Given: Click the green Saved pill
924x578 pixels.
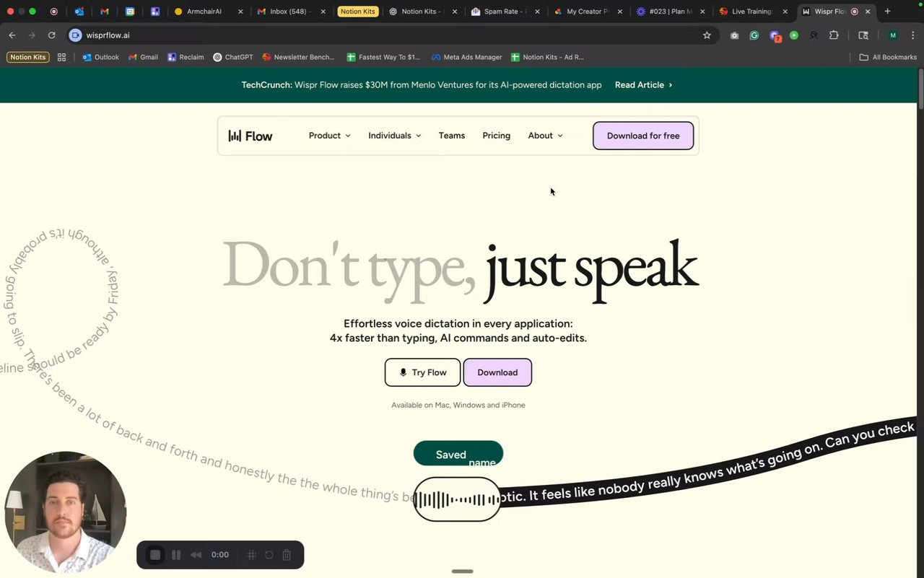Looking at the screenshot, I should coord(458,454).
